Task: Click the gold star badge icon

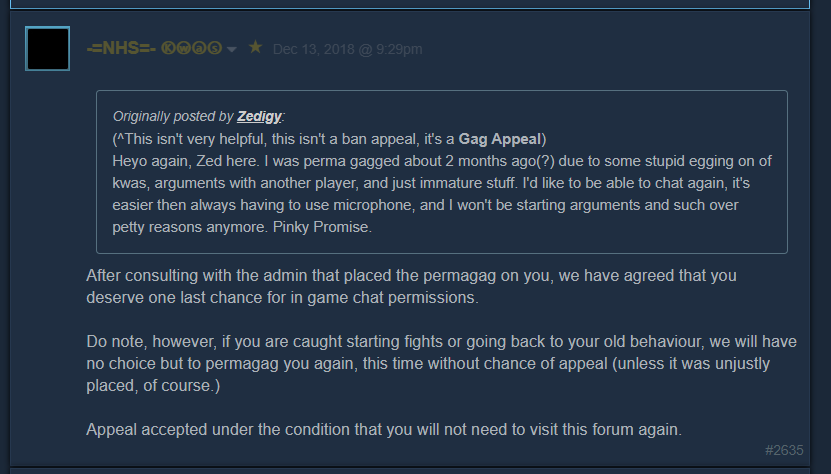Action: (255, 48)
